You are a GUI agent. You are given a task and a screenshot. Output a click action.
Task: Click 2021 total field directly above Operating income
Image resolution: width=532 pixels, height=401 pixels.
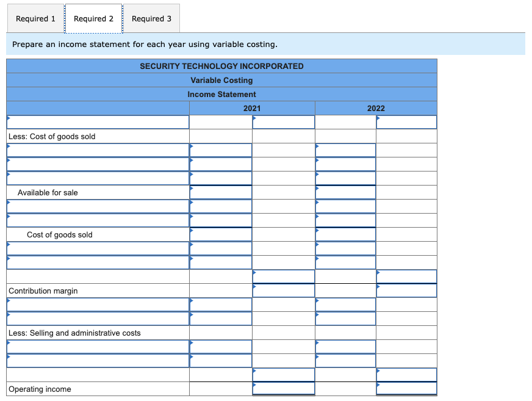click(x=284, y=375)
